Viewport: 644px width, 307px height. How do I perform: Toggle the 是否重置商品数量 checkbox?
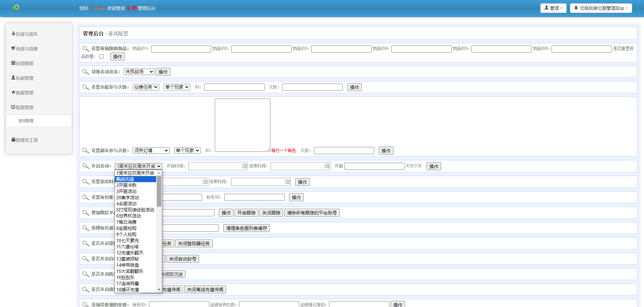point(101,57)
